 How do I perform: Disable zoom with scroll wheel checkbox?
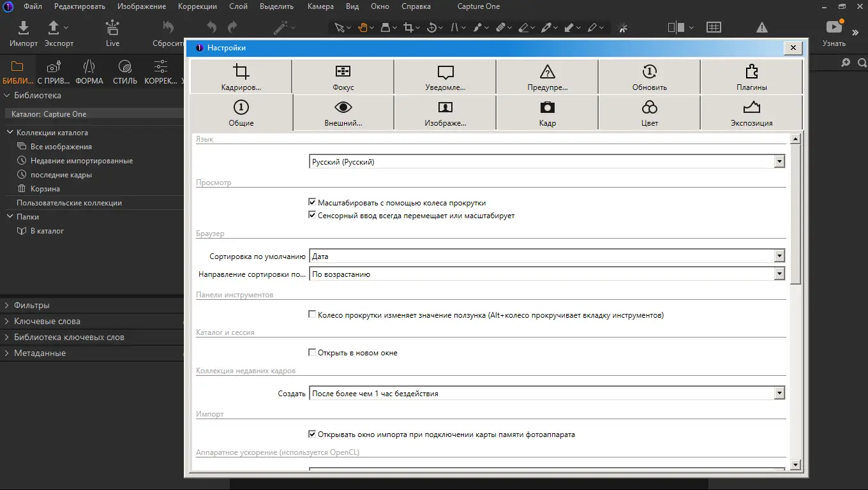pos(312,203)
